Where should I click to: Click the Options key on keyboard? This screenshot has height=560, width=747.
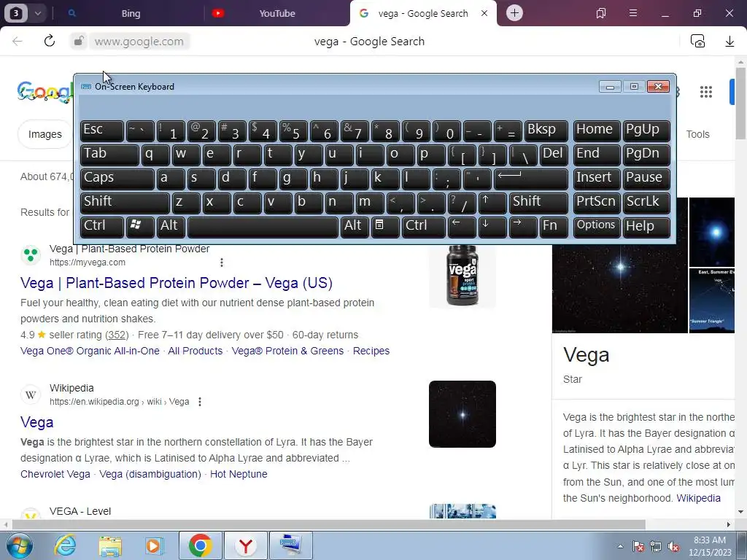coord(596,227)
